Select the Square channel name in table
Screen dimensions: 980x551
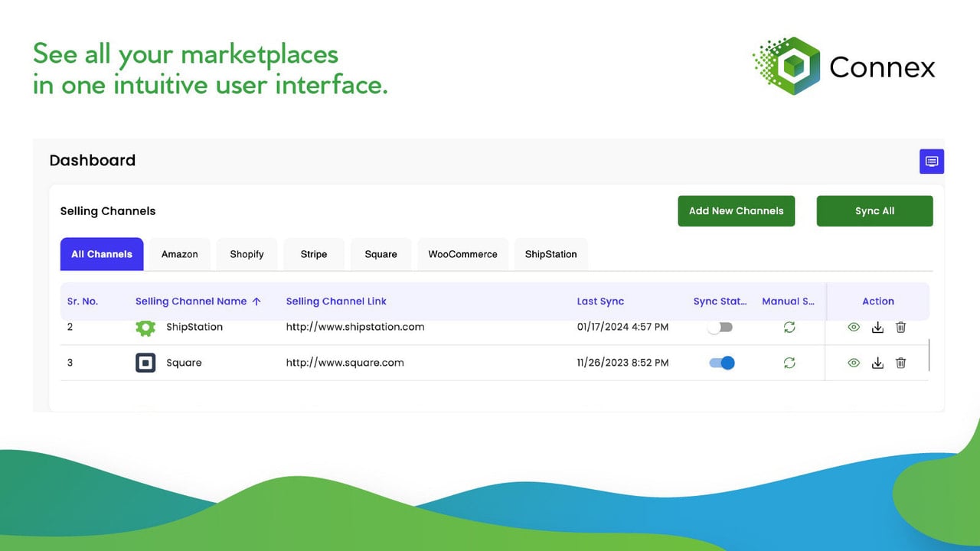(x=184, y=363)
